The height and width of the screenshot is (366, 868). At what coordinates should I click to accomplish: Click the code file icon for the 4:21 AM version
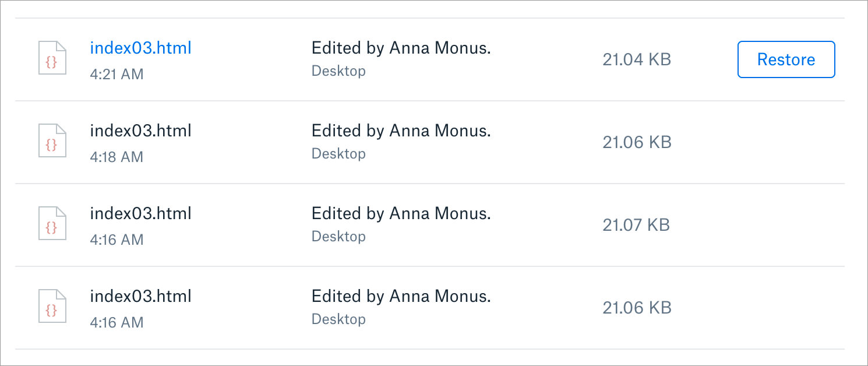click(52, 58)
